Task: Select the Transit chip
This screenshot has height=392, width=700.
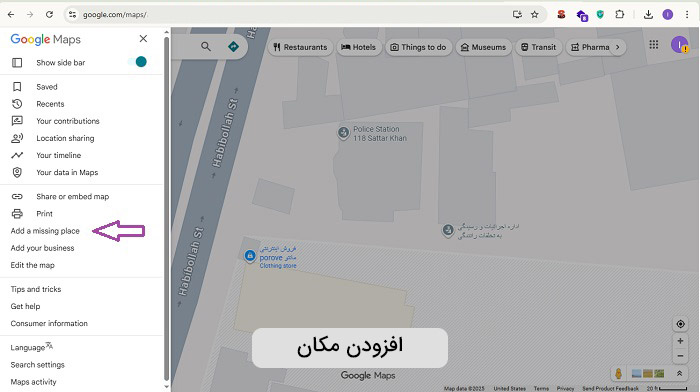Action: point(538,47)
